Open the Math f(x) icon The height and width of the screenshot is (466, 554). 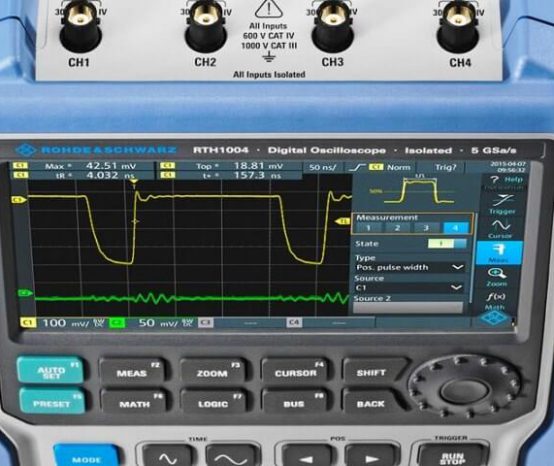495,300
